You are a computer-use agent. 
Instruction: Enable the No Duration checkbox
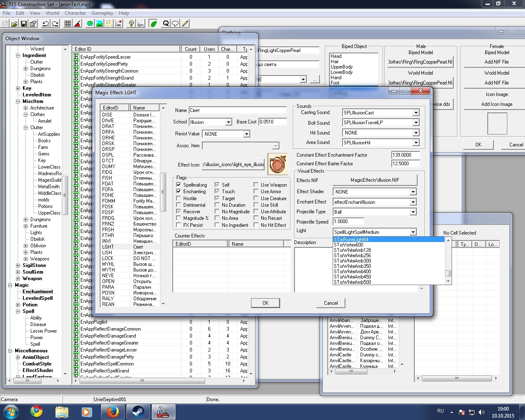click(x=217, y=205)
